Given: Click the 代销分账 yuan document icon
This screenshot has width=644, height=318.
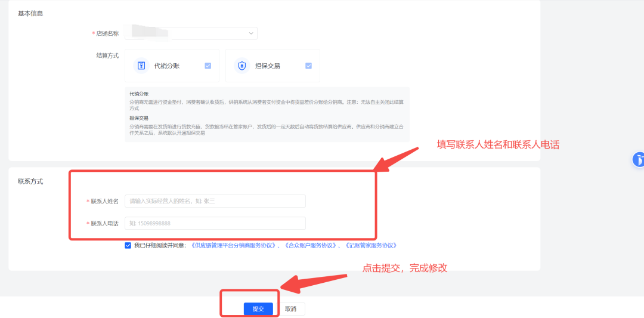Looking at the screenshot, I should point(141,66).
